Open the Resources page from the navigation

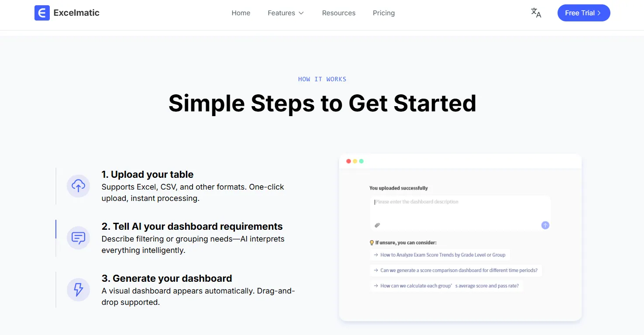[338, 13]
